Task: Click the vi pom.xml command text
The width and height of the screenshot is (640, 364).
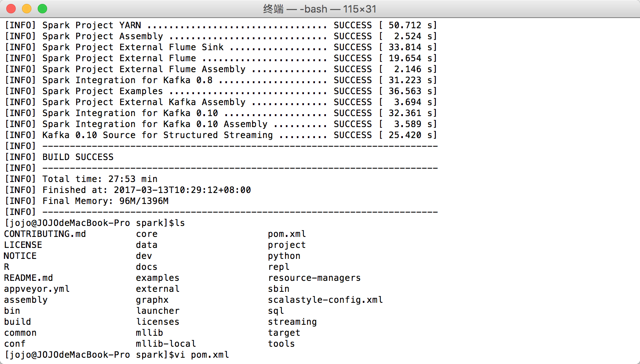Action: click(202, 355)
